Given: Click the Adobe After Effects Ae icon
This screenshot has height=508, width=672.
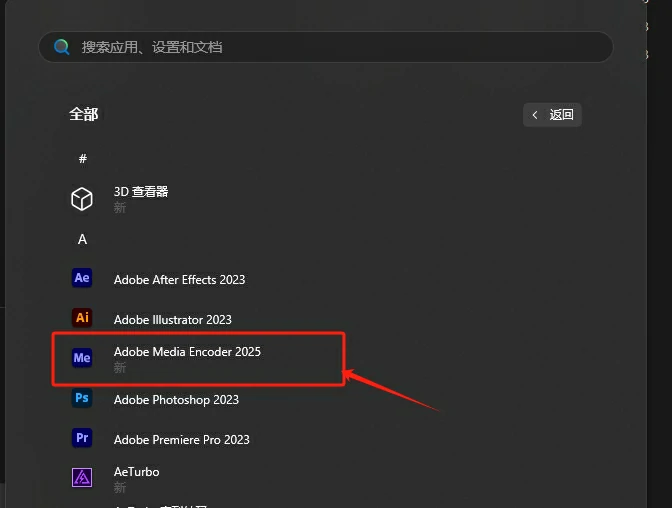Looking at the screenshot, I should click(82, 278).
